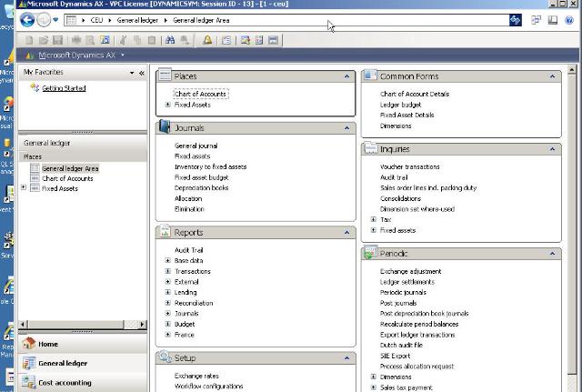Click the New document toolbar icon
Screen dimensions: 582x392
[29, 40]
